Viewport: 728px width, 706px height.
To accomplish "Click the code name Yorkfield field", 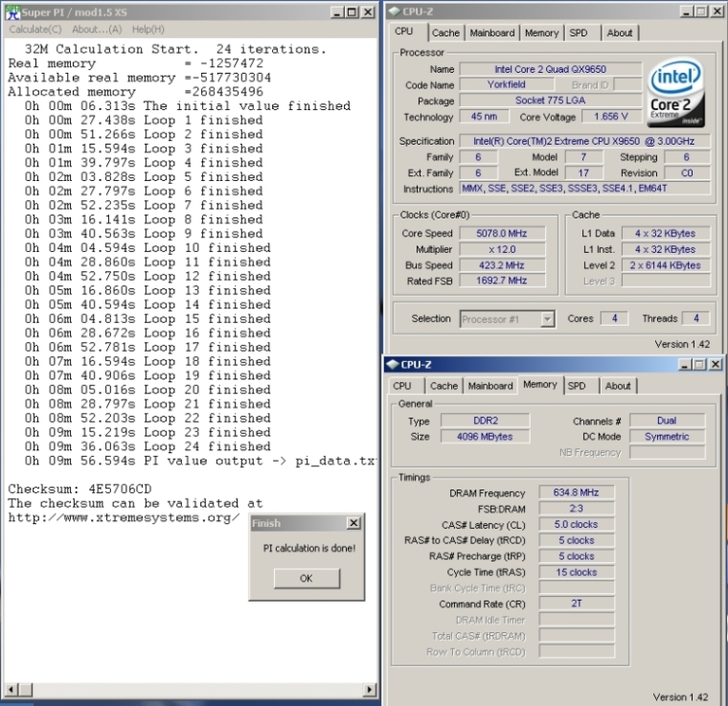I will point(507,84).
